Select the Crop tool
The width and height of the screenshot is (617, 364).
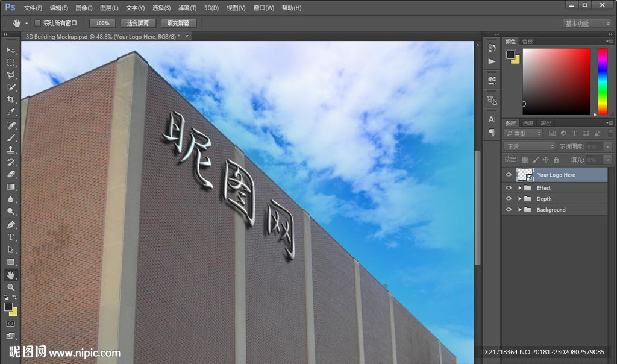[x=11, y=99]
